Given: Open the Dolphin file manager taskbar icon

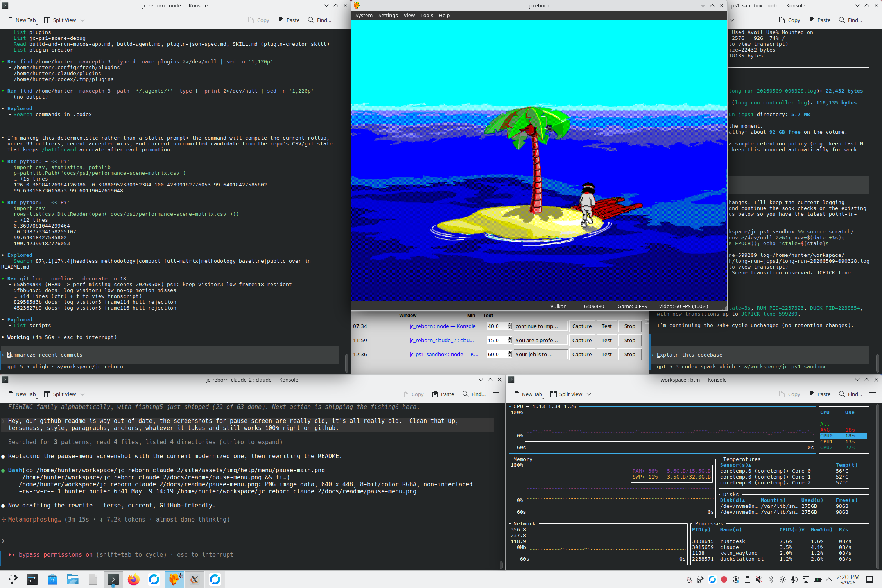Looking at the screenshot, I should click(x=73, y=579).
